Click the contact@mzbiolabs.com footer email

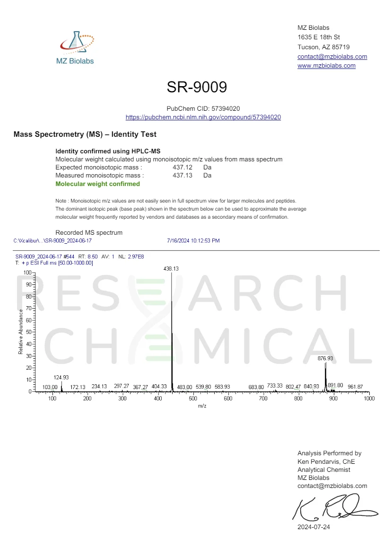point(332,486)
